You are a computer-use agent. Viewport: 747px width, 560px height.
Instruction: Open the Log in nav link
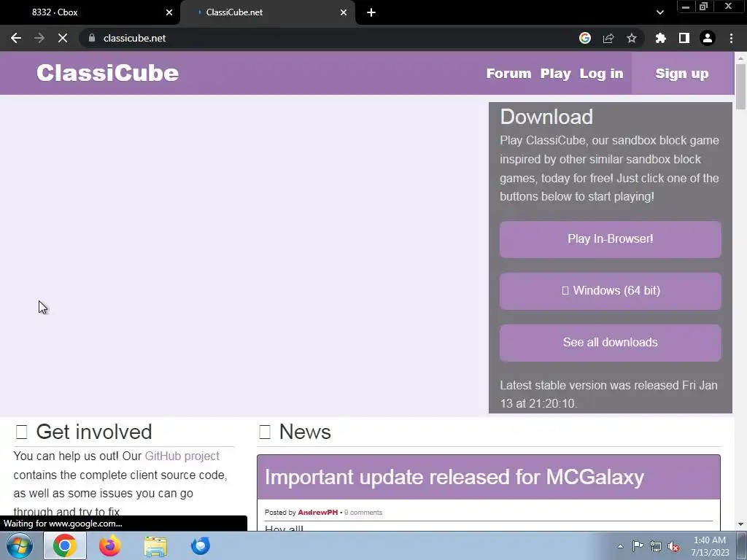(x=601, y=74)
